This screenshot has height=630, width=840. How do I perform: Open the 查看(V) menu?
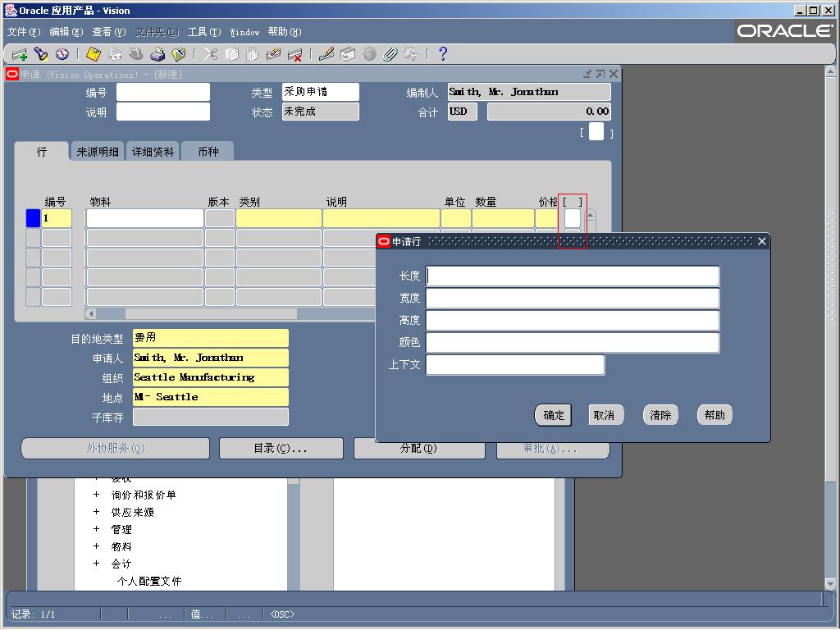coord(109,32)
